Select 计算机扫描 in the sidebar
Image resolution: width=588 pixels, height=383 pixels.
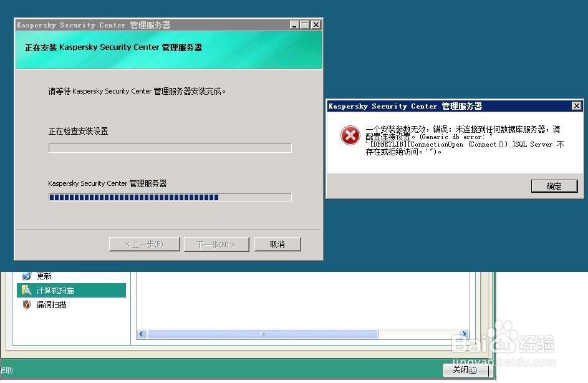click(x=71, y=290)
